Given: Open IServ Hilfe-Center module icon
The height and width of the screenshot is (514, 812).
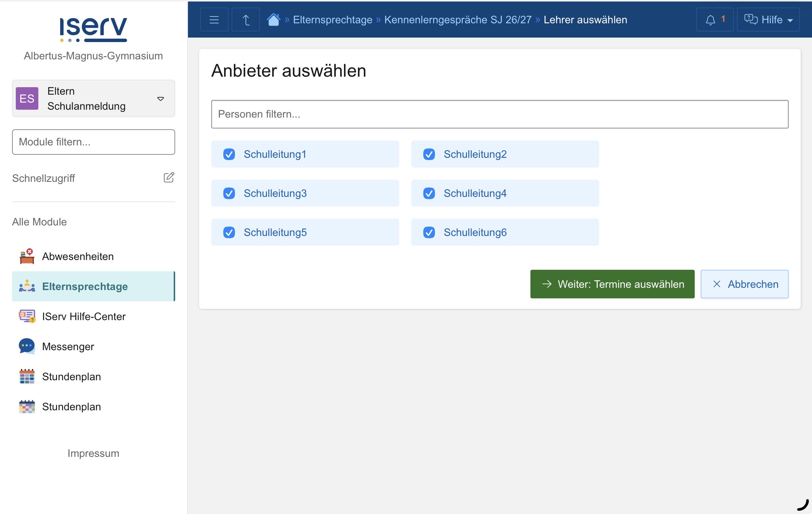Looking at the screenshot, I should (27, 316).
